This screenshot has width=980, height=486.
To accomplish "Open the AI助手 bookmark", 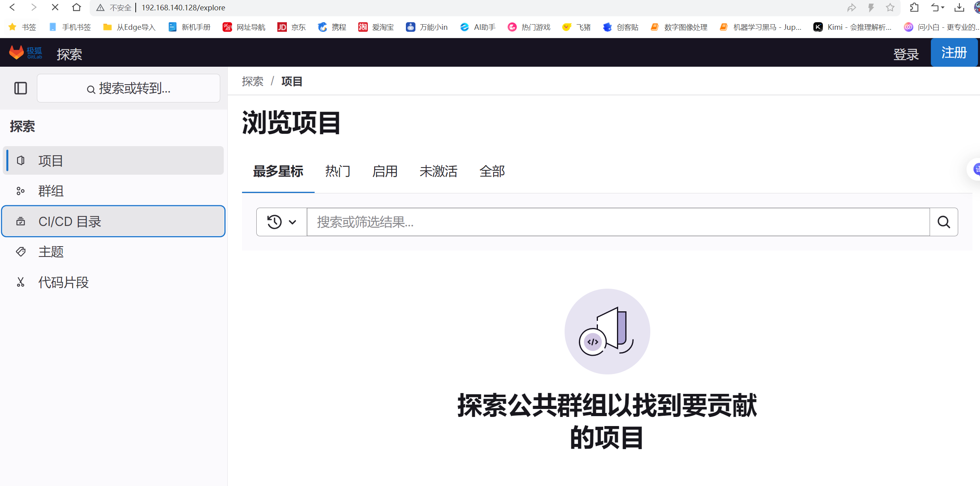I will pyautogui.click(x=478, y=27).
